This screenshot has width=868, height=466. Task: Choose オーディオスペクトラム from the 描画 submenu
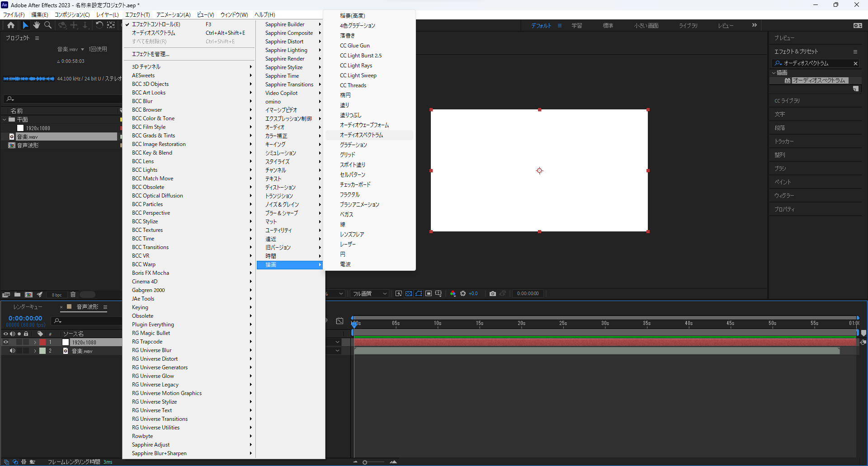[369, 135]
